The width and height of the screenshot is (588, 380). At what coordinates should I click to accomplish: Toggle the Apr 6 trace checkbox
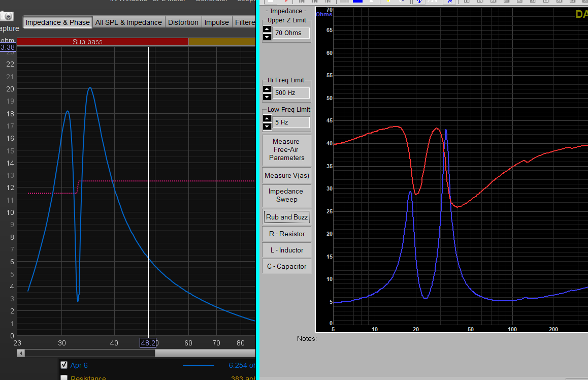click(x=64, y=365)
